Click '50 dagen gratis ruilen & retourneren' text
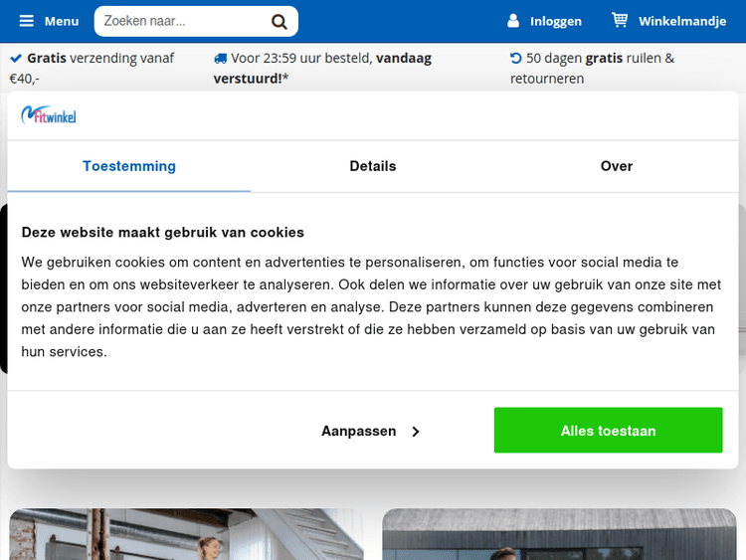 pyautogui.click(x=593, y=68)
